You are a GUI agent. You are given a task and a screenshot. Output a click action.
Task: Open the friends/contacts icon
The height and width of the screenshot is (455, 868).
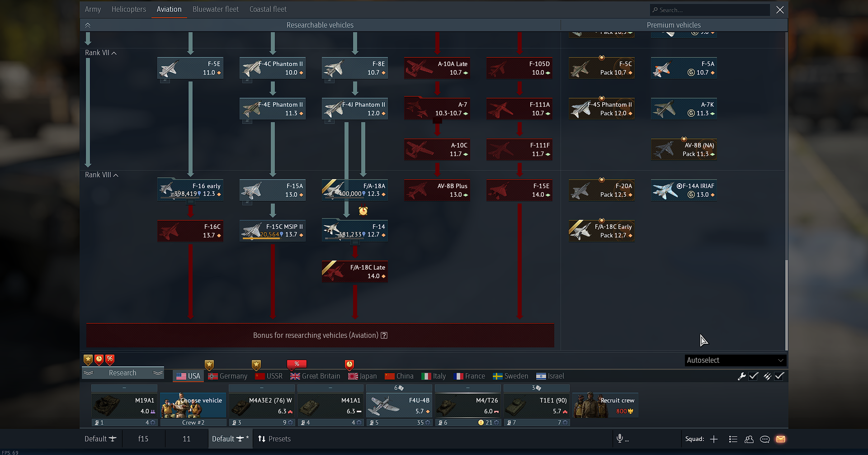[749, 439]
